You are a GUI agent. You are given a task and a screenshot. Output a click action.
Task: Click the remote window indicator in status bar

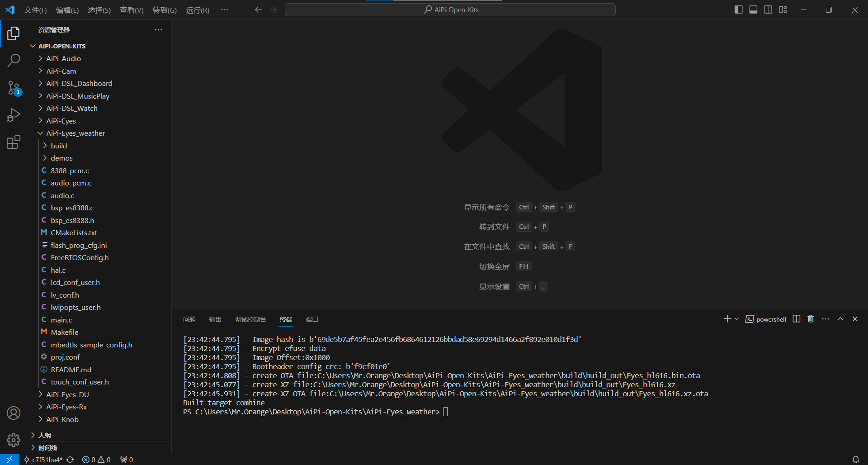coord(9,460)
